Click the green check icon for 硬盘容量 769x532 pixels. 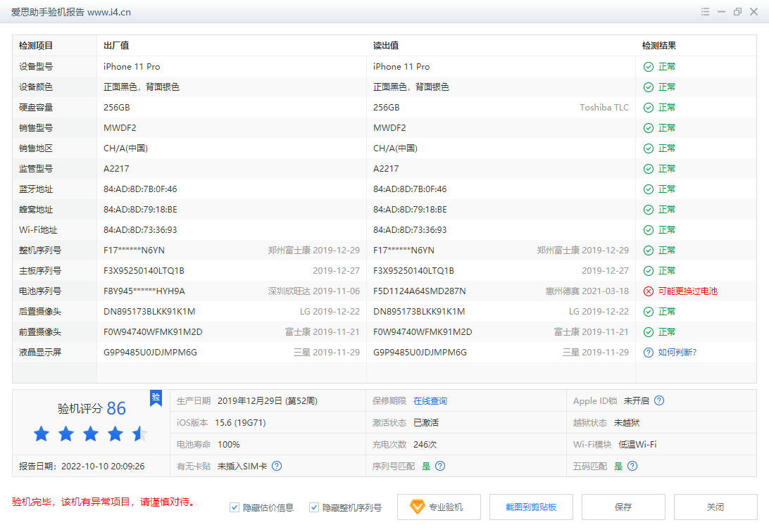(649, 108)
